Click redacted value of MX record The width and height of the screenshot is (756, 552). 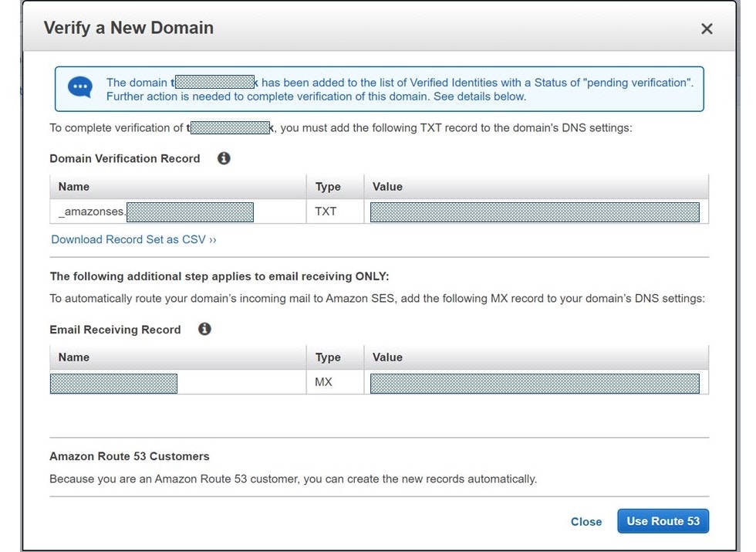(535, 383)
